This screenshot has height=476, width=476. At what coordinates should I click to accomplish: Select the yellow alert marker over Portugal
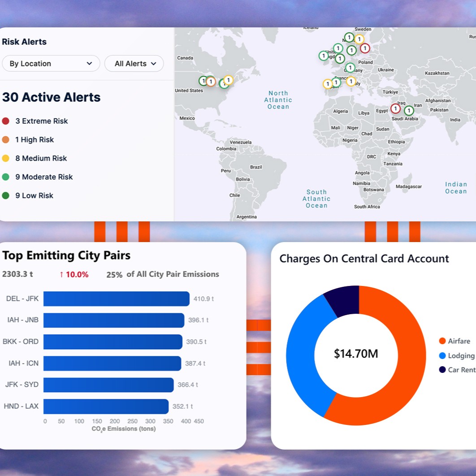pyautogui.click(x=328, y=84)
